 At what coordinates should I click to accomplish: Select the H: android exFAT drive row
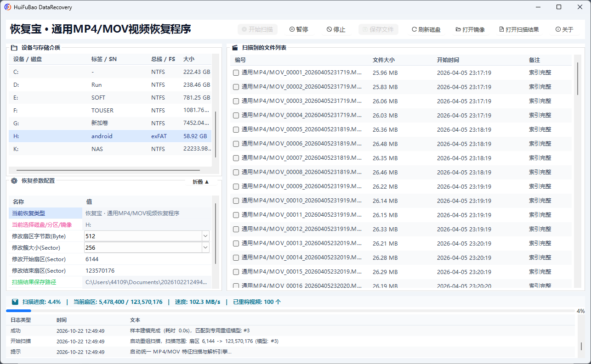click(x=110, y=136)
